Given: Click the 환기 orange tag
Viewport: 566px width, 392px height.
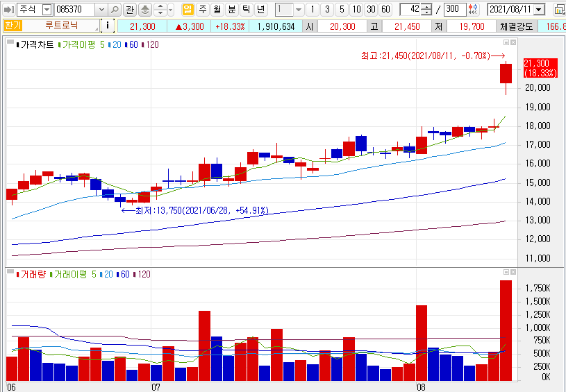Looking at the screenshot, I should pyautogui.click(x=13, y=26).
